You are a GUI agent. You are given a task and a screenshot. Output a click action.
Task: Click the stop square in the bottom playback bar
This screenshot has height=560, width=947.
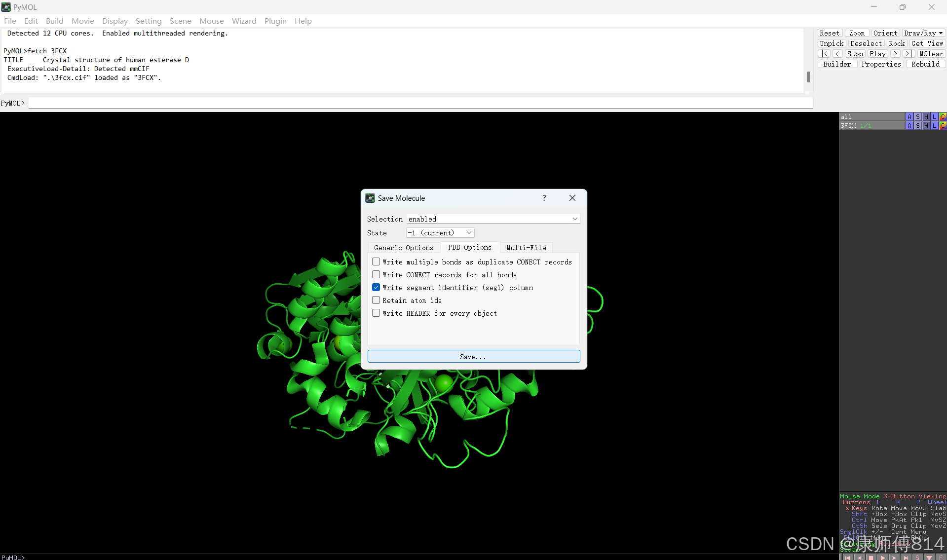871,557
